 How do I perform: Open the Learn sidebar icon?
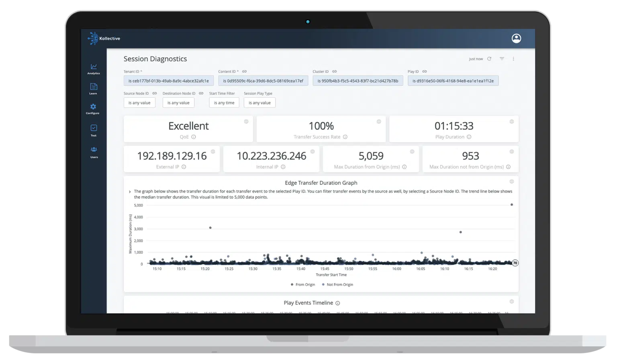coord(93,89)
